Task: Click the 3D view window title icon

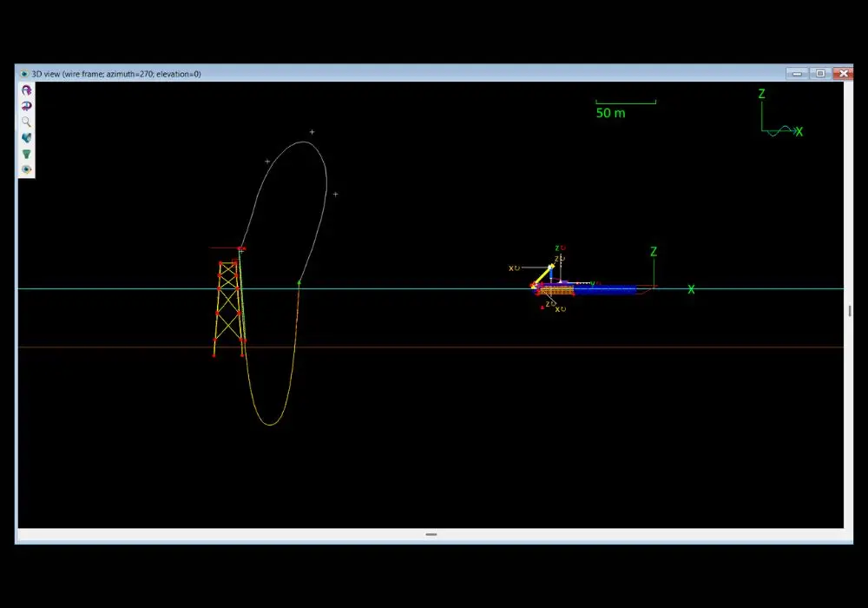Action: [x=23, y=74]
